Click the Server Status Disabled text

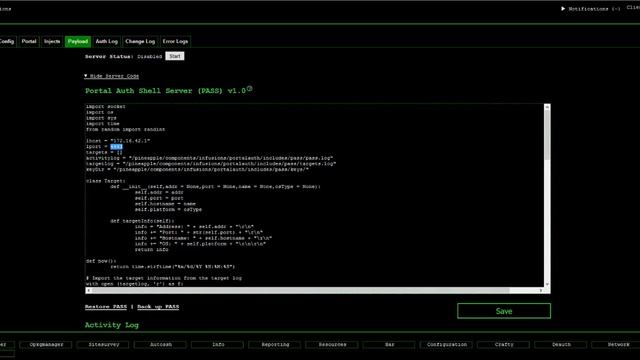tap(149, 56)
